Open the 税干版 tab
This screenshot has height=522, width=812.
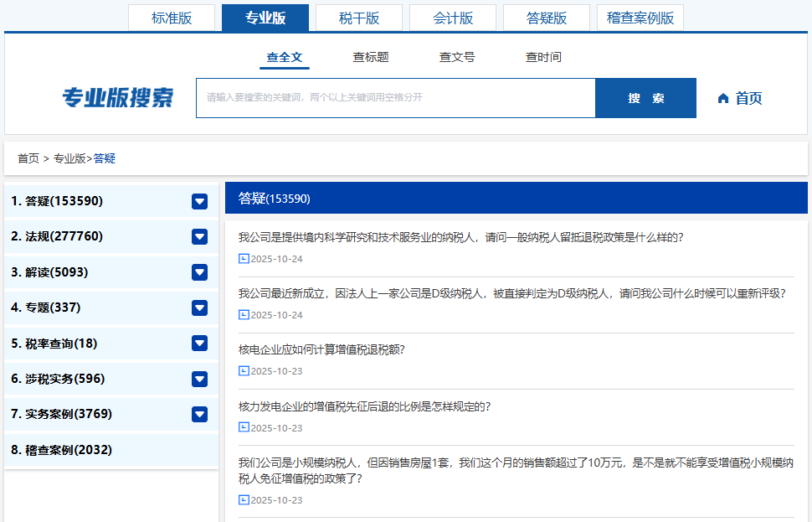[359, 18]
